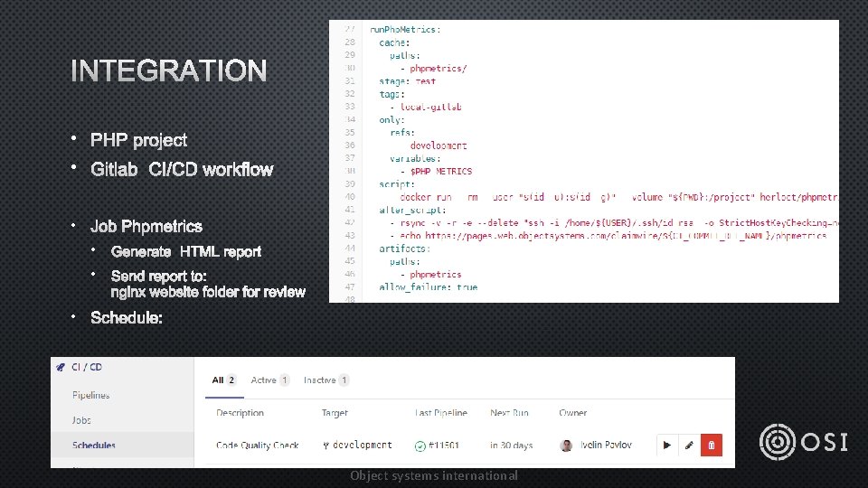Open Schedules in the sidebar

(93, 445)
